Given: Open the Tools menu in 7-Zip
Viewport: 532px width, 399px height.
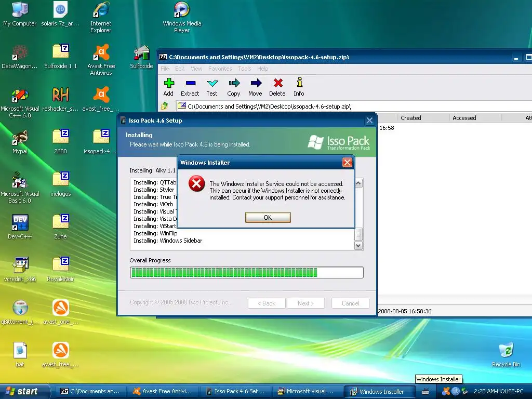Looking at the screenshot, I should (x=245, y=69).
